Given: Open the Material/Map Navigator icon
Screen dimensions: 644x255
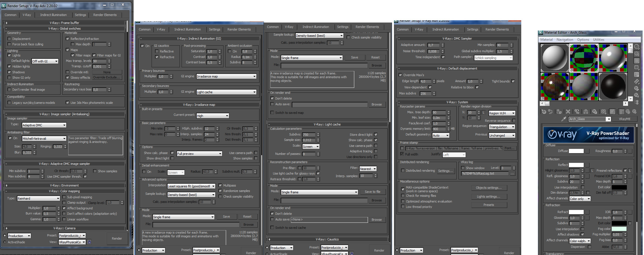Looking at the screenshot, I should (637, 102).
